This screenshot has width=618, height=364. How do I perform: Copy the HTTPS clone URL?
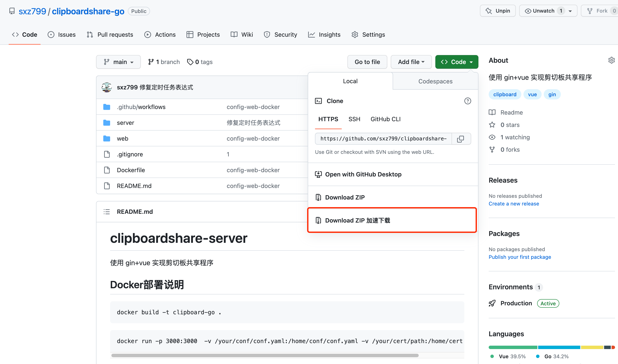pos(461,139)
